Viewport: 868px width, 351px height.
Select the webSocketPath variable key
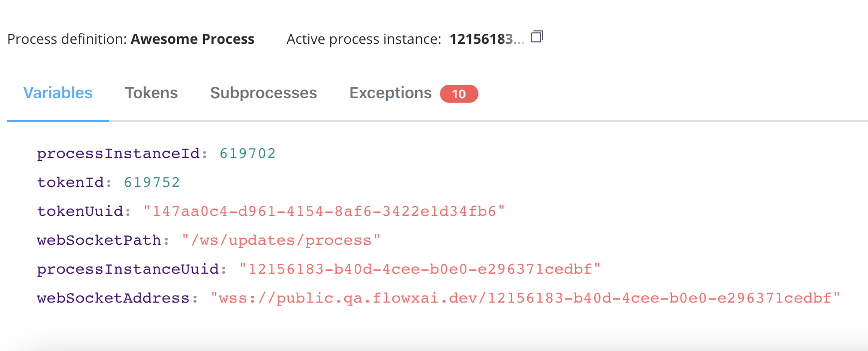99,240
